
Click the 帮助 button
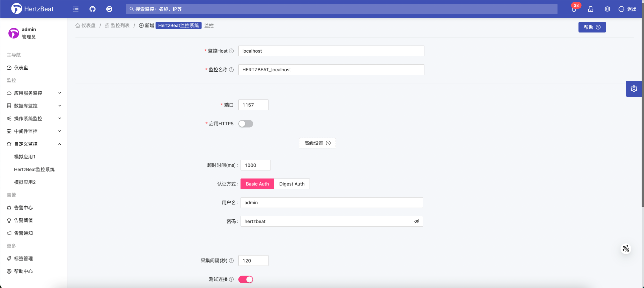pos(592,27)
